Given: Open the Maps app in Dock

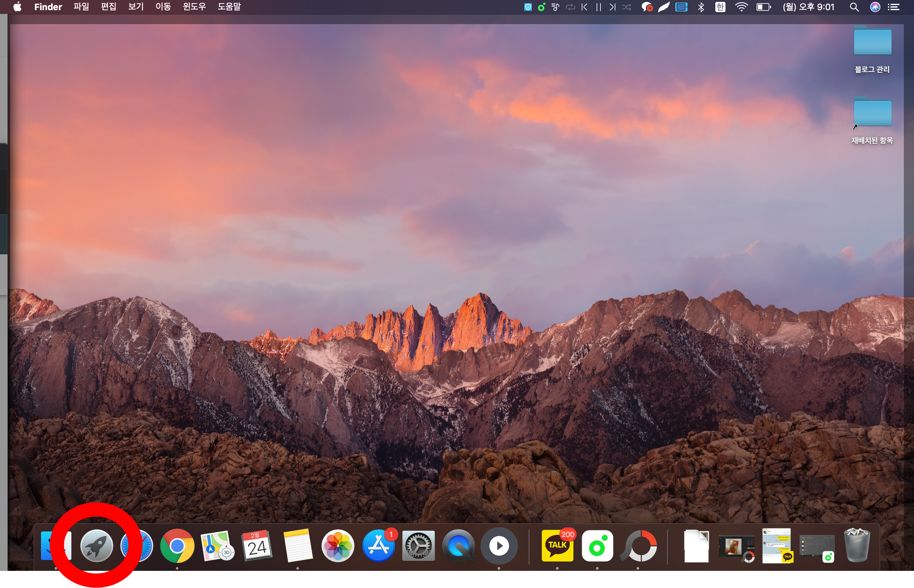Looking at the screenshot, I should [x=217, y=546].
